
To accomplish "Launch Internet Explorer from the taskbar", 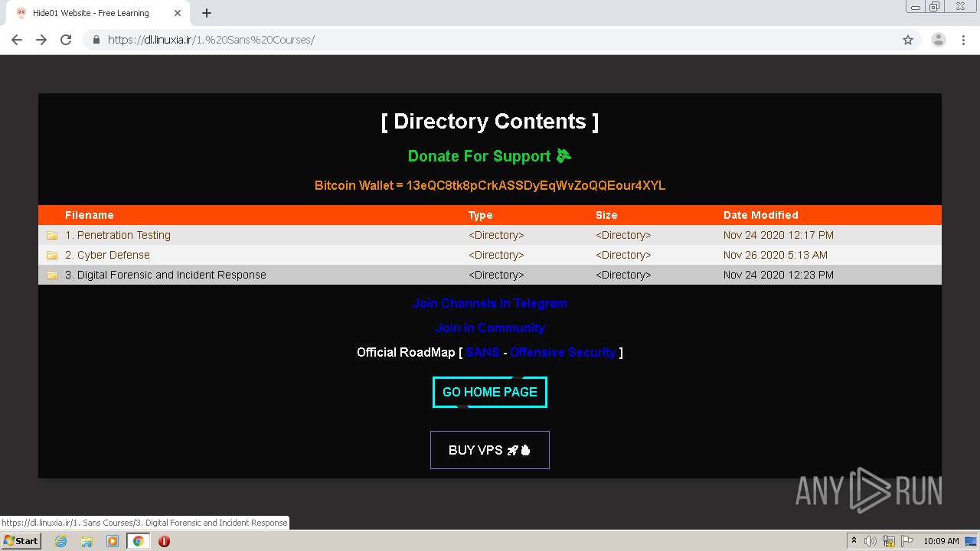I will tap(60, 541).
